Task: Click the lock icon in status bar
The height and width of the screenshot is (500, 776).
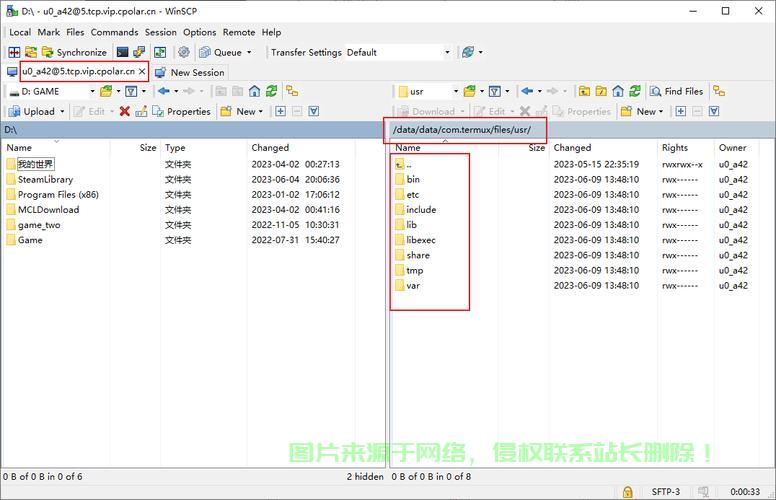Action: (x=628, y=492)
